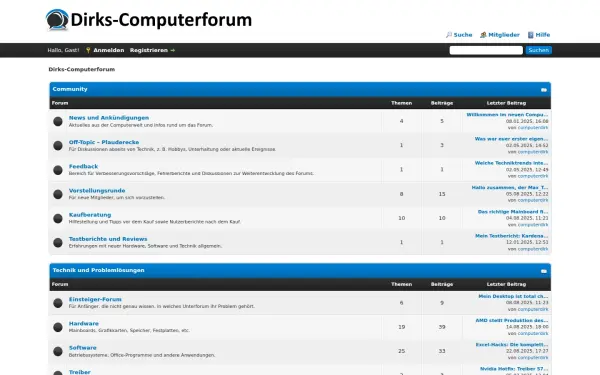
Task: Click the Dirks-Computerforum title text in header
Action: (x=161, y=20)
